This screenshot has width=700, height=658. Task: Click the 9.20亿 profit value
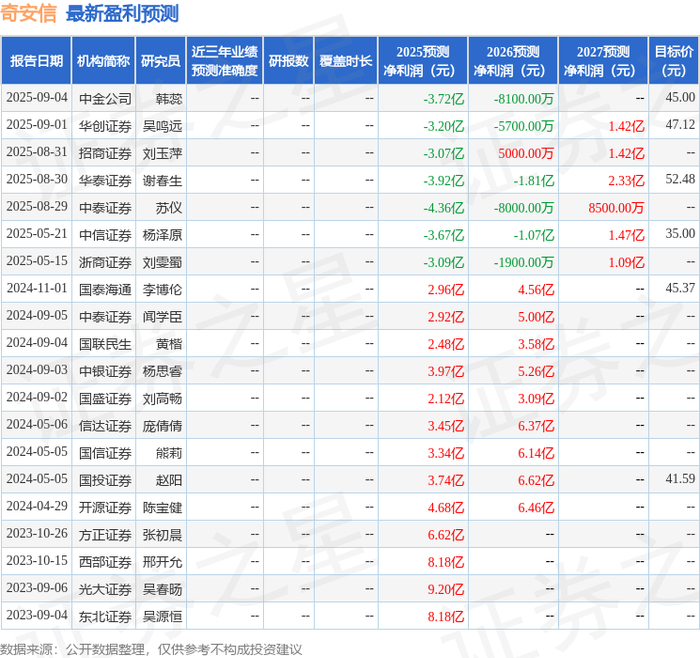(x=446, y=589)
